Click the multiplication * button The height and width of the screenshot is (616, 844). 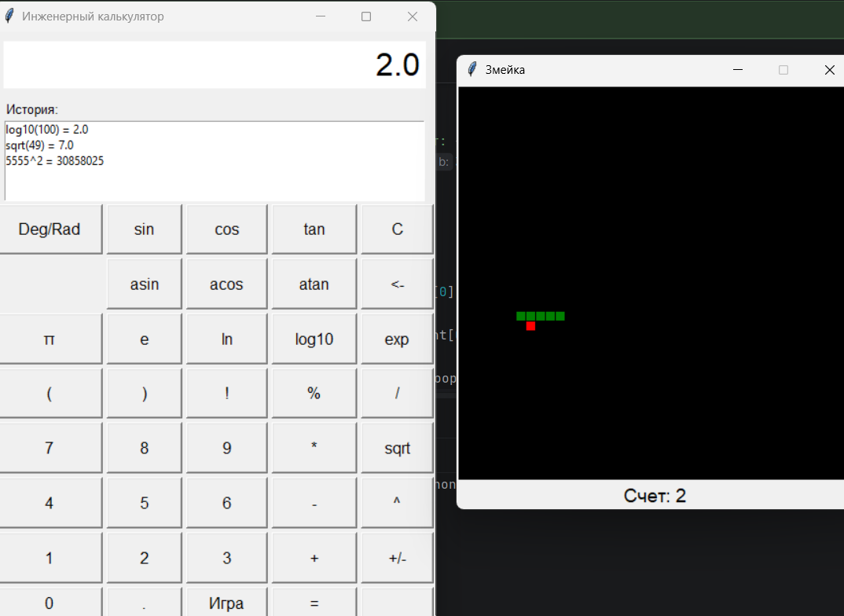tap(314, 448)
